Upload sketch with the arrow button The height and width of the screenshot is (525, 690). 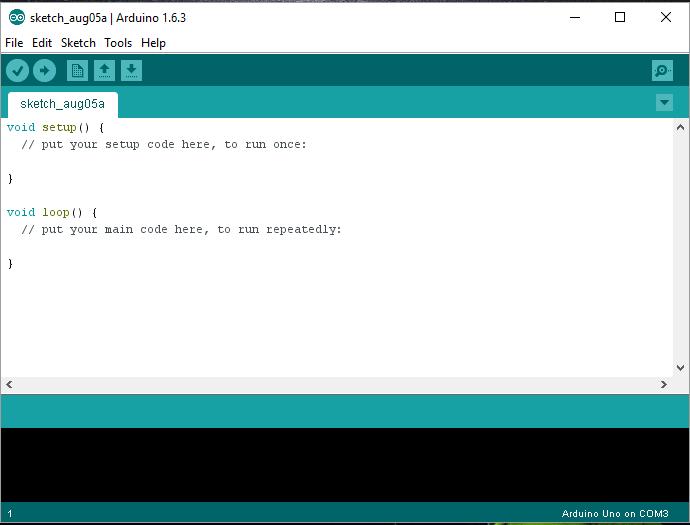tap(44, 70)
